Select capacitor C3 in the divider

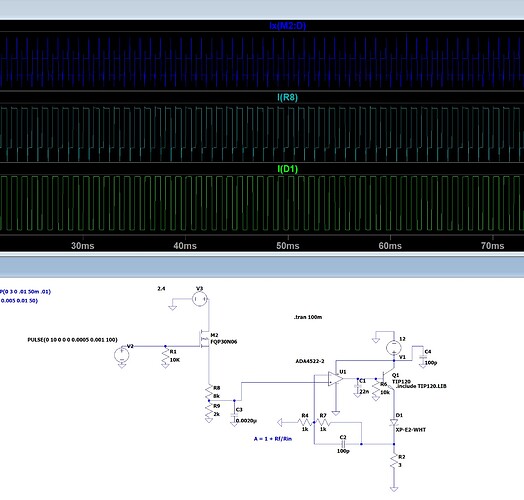pyautogui.click(x=234, y=415)
